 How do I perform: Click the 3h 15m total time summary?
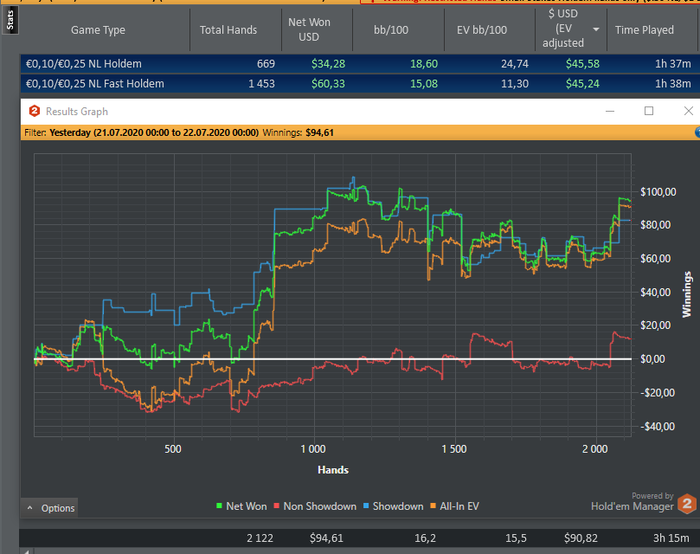click(671, 538)
